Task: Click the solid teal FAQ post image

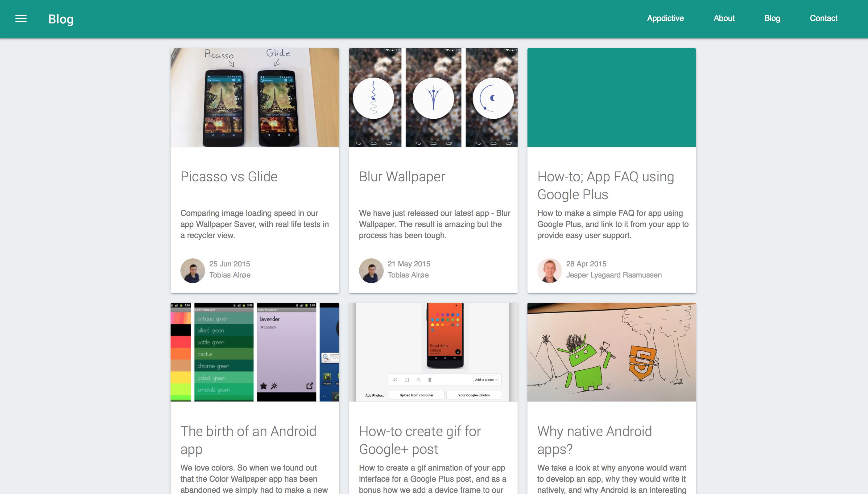Action: pyautogui.click(x=611, y=97)
